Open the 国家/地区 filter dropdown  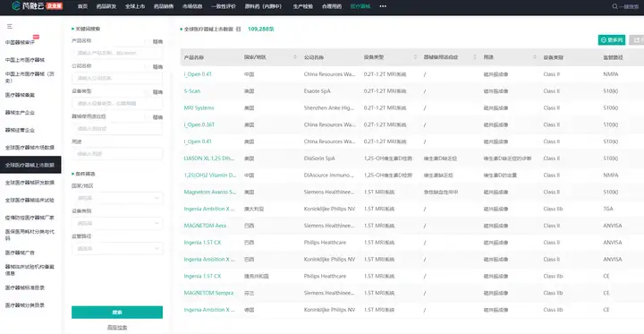coord(117,198)
